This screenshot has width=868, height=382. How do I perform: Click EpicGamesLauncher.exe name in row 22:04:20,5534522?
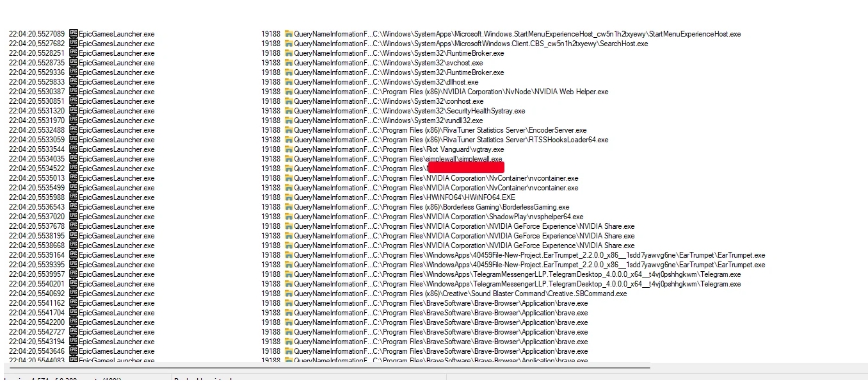pyautogui.click(x=117, y=169)
